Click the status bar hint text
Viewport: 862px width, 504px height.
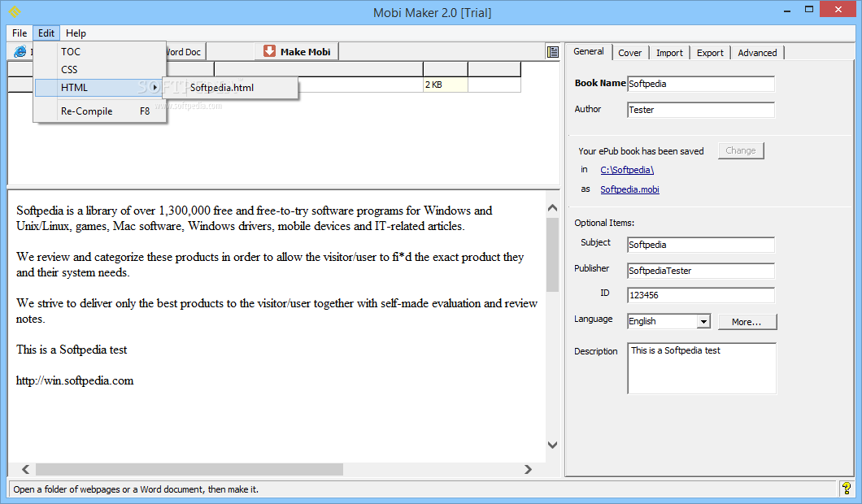pos(136,489)
